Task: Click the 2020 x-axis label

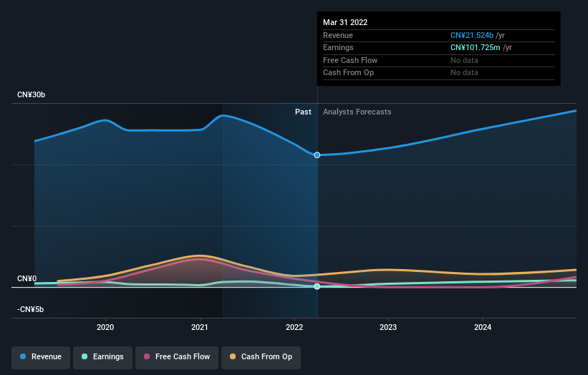Action: [x=105, y=328]
